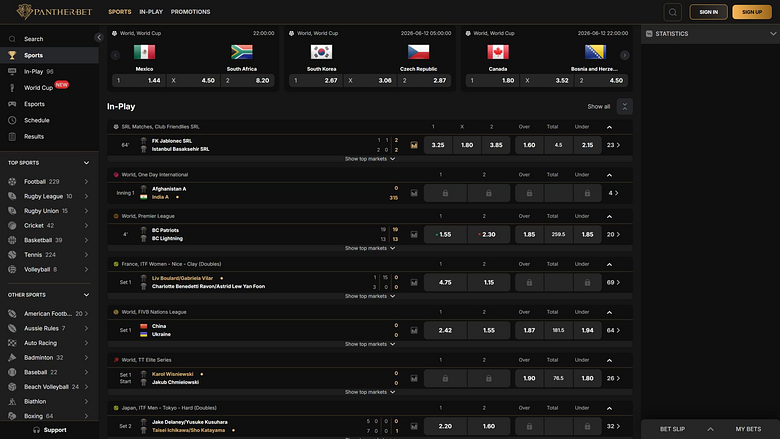Open World Cup section in the sidebar

pyautogui.click(x=49, y=88)
